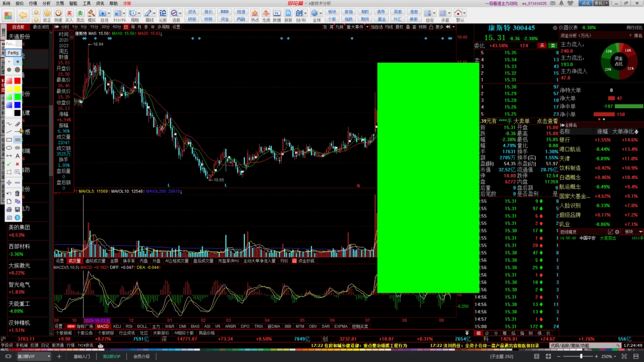Image resolution: width=644 pixels, height=362 pixels.
Task: Click the 加自选 add to watchlist button
Action: tap(377, 27)
